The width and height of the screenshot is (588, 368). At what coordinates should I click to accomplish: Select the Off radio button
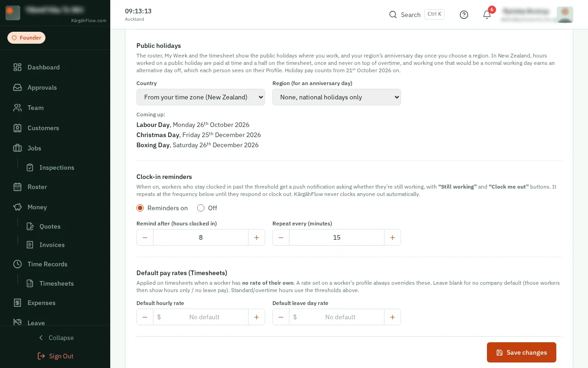point(201,208)
